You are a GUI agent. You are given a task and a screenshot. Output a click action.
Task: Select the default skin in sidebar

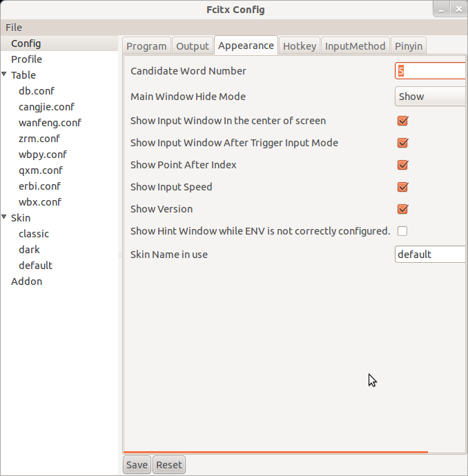coord(35,266)
